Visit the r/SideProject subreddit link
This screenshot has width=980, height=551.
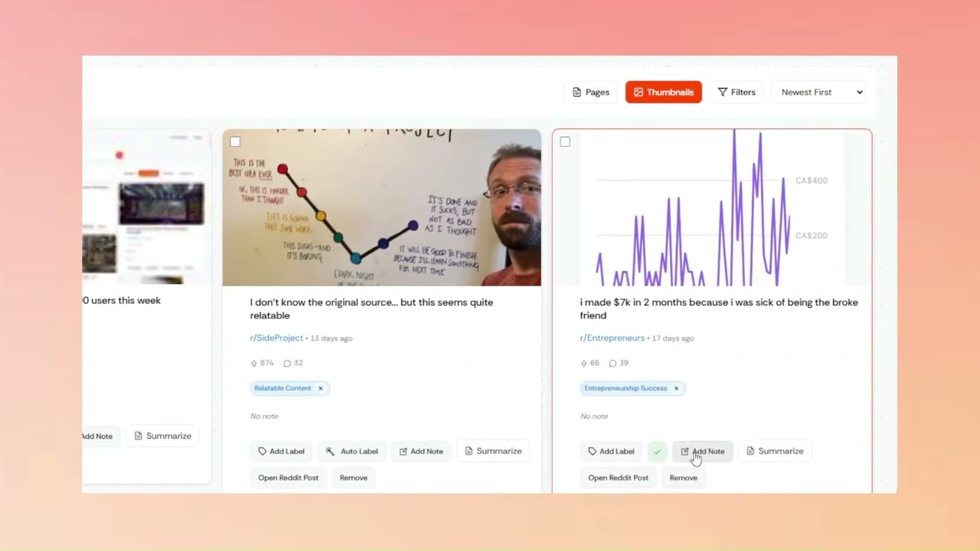coord(276,337)
